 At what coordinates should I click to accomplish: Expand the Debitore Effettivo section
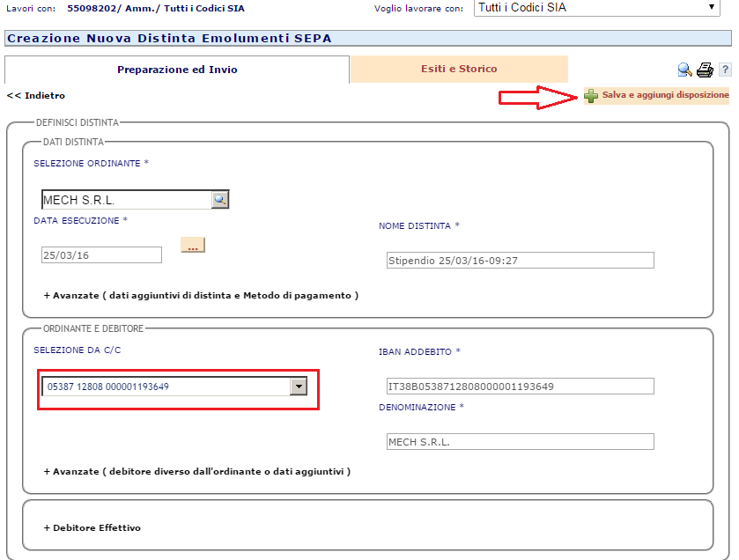pyautogui.click(x=92, y=527)
